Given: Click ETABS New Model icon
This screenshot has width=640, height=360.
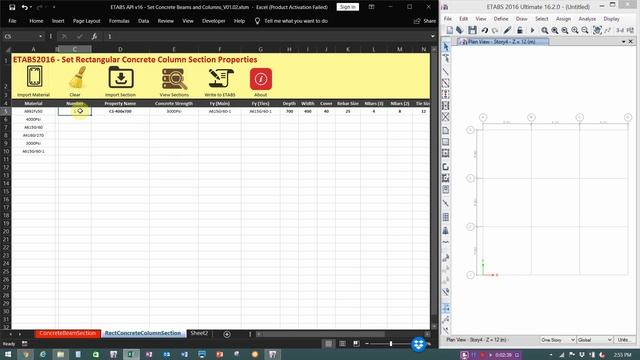Looking at the screenshot, I should coord(449,30).
